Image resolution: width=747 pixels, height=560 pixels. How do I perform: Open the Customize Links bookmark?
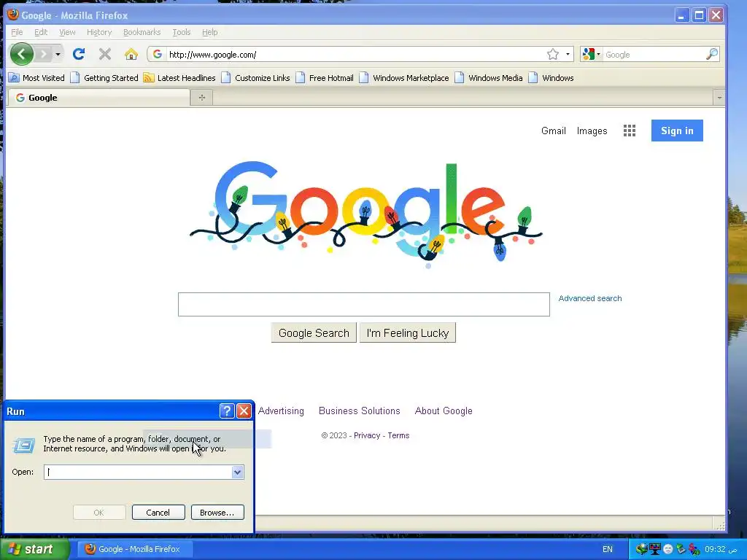coord(256,77)
